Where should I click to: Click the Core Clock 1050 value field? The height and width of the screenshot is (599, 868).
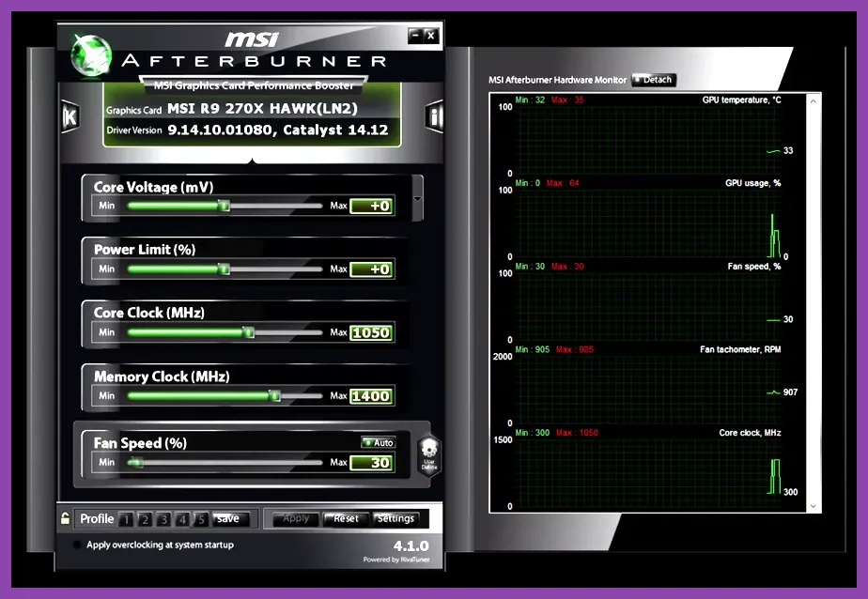[x=372, y=332]
